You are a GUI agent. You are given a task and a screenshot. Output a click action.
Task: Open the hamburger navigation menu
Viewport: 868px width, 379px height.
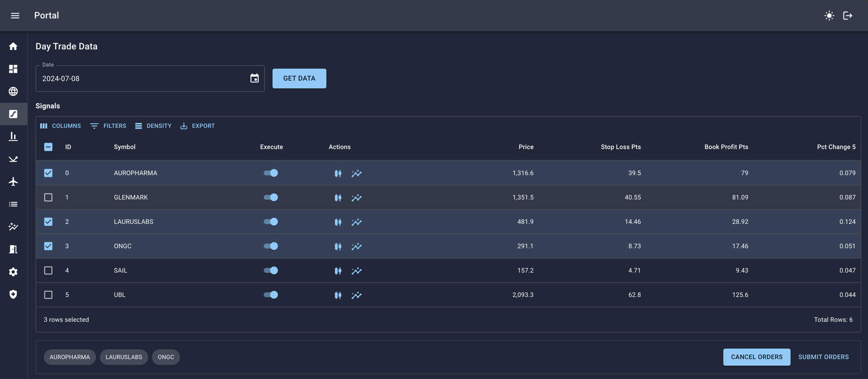coord(15,15)
